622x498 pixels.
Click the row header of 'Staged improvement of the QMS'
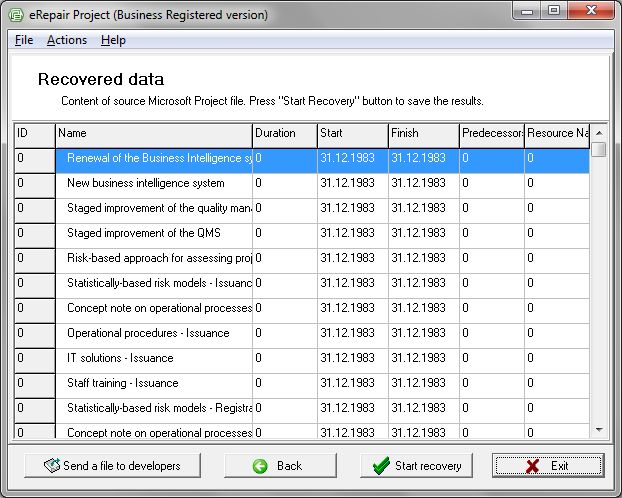point(35,236)
